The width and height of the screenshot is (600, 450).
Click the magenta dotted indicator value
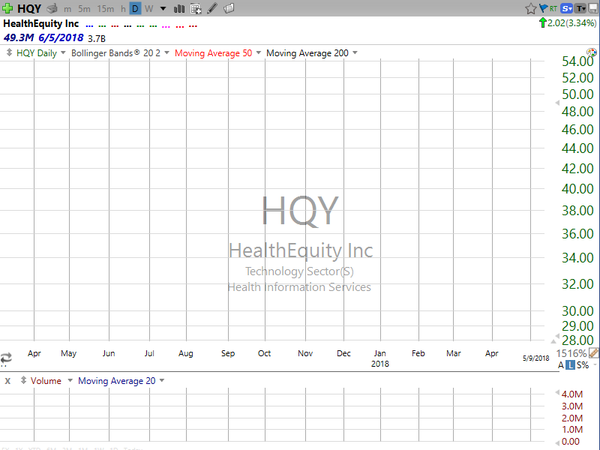(166, 26)
